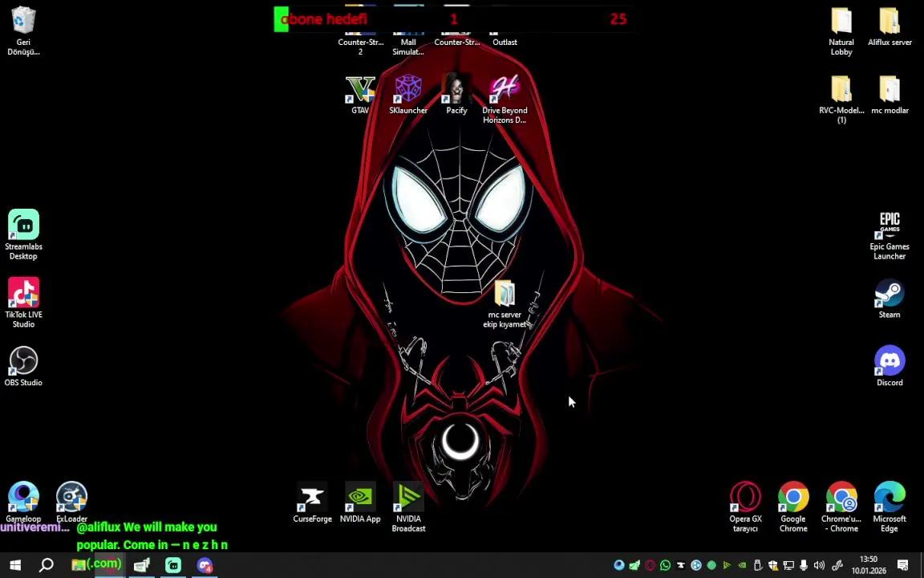Open the clock showing 13:50 10.01.2026
The width and height of the screenshot is (924, 578).
869,565
